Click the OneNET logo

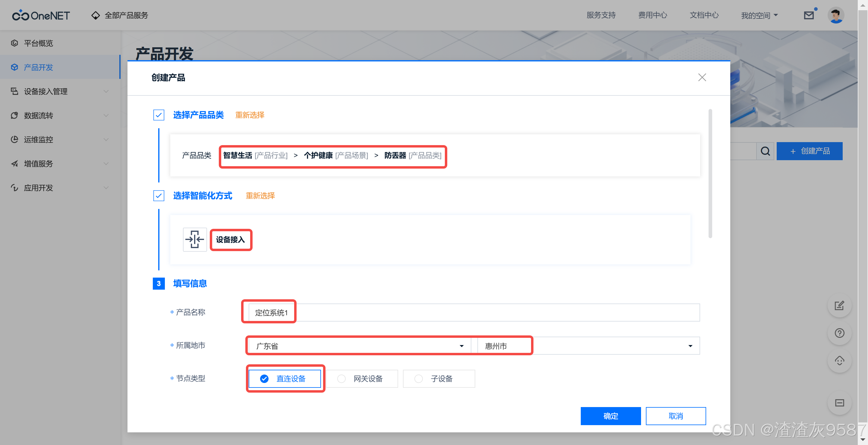coord(41,15)
